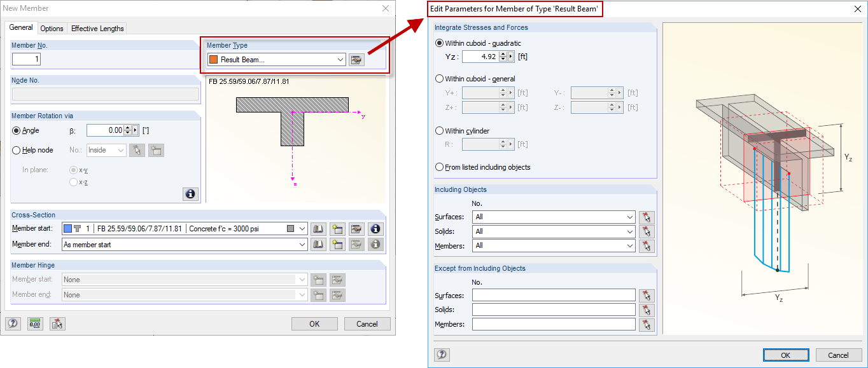Confirm Edit Parameters with OK
The width and height of the screenshot is (868, 368).
point(786,355)
